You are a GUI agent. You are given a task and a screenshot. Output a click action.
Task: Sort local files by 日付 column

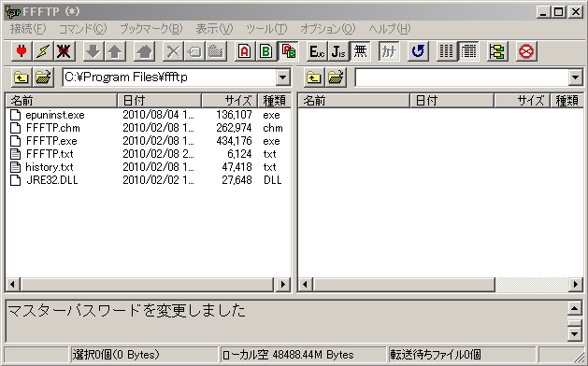click(x=159, y=101)
